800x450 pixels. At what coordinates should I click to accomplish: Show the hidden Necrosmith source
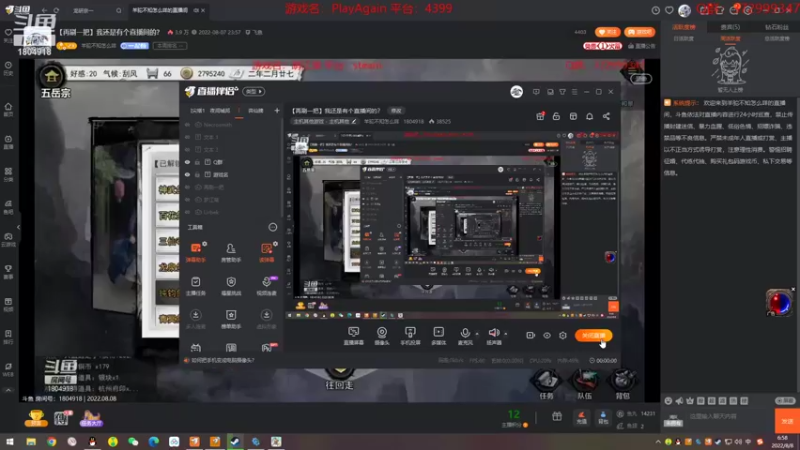pos(187,124)
